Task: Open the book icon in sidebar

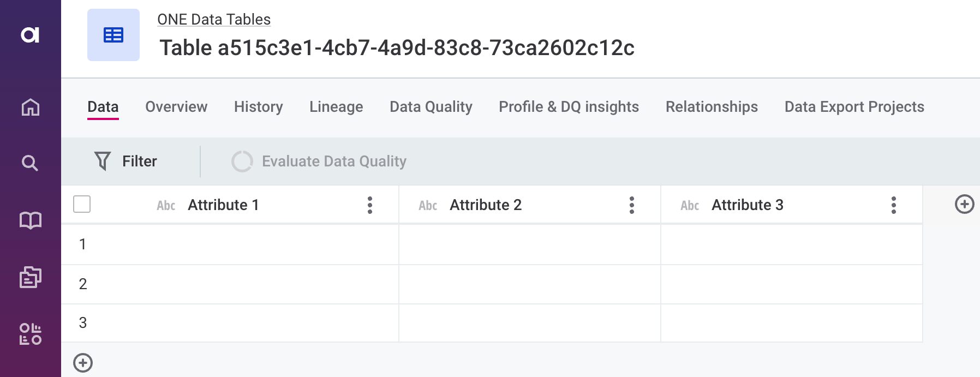Action: (x=30, y=220)
